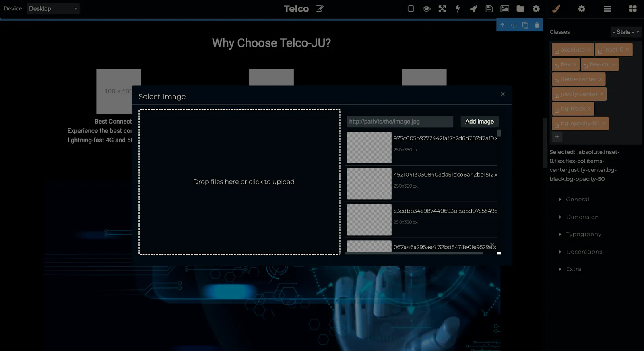Toggle the checkbox on bg-black class tag
This screenshot has height=351, width=644.
tap(557, 110)
